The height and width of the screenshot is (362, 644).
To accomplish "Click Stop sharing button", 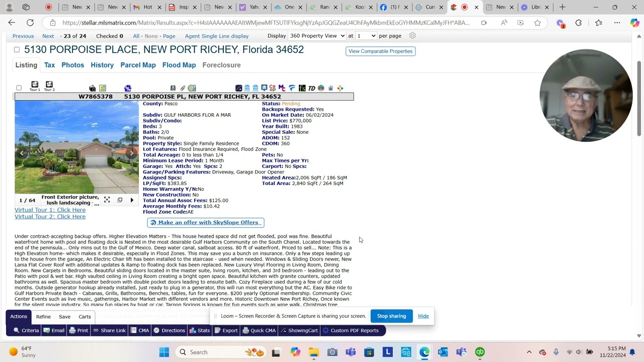I will point(391,316).
